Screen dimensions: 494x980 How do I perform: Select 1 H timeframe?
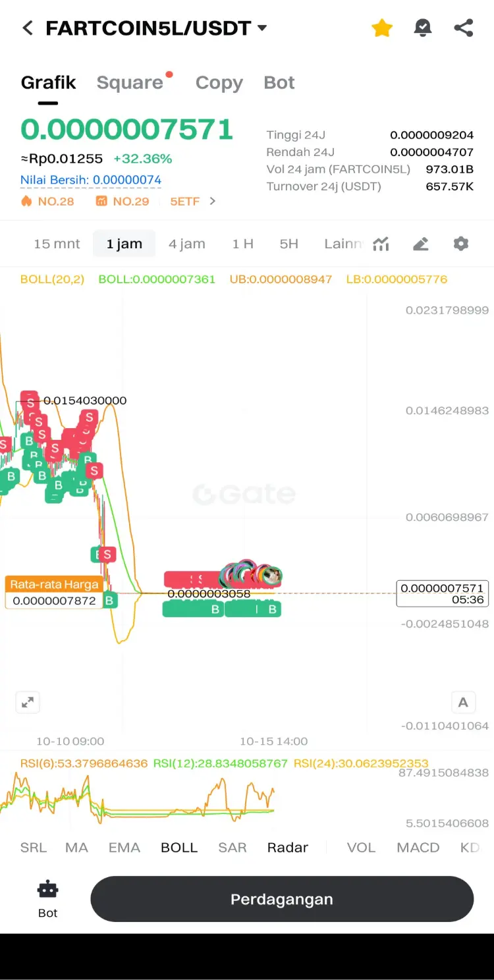click(x=242, y=244)
